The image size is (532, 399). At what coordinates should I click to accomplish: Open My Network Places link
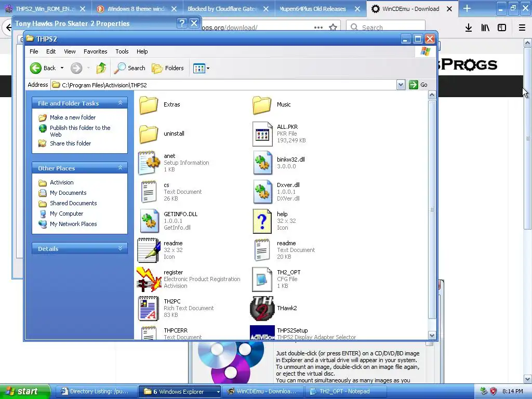coord(73,224)
